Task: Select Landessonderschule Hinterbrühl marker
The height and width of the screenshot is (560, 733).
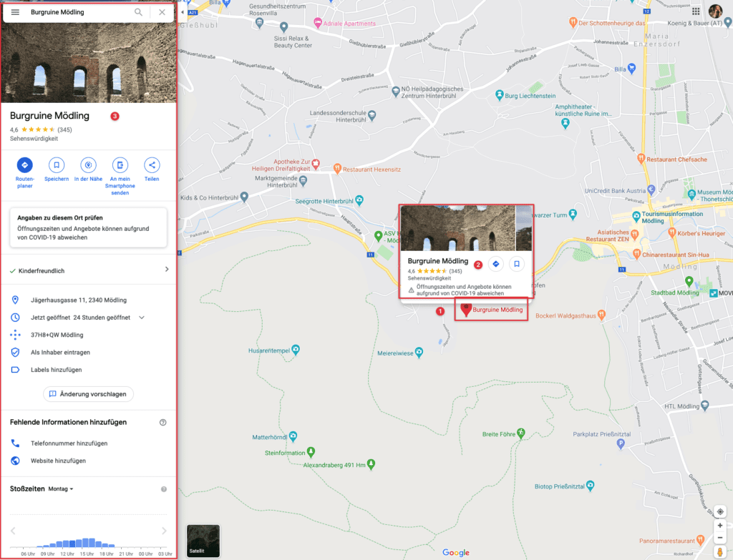Action: (372, 115)
